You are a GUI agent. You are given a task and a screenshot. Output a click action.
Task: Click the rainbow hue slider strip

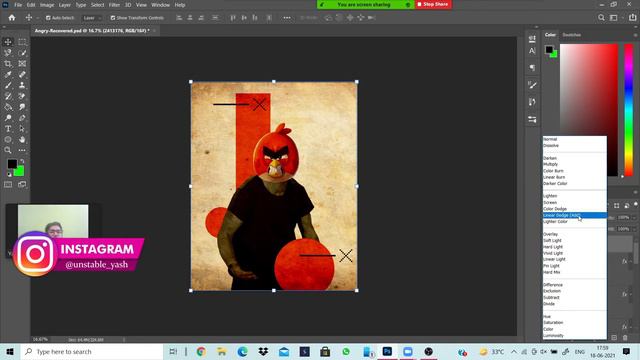(629, 110)
